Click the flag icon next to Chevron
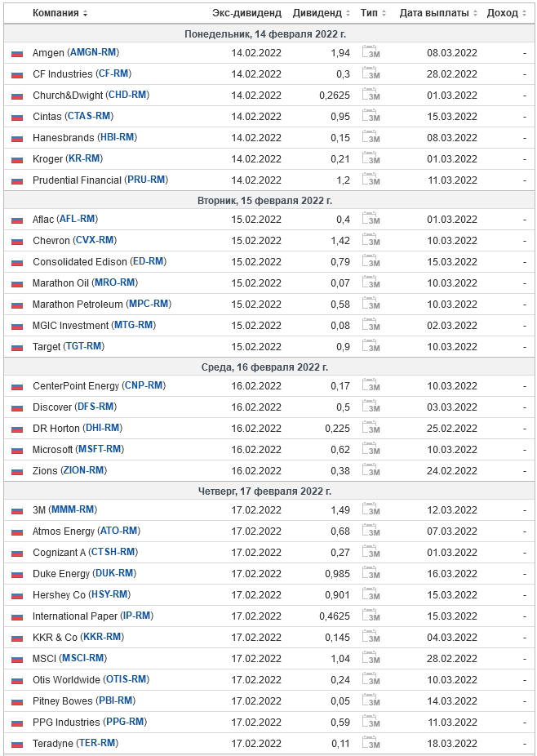Screen dimensions: 537x756 (17, 242)
